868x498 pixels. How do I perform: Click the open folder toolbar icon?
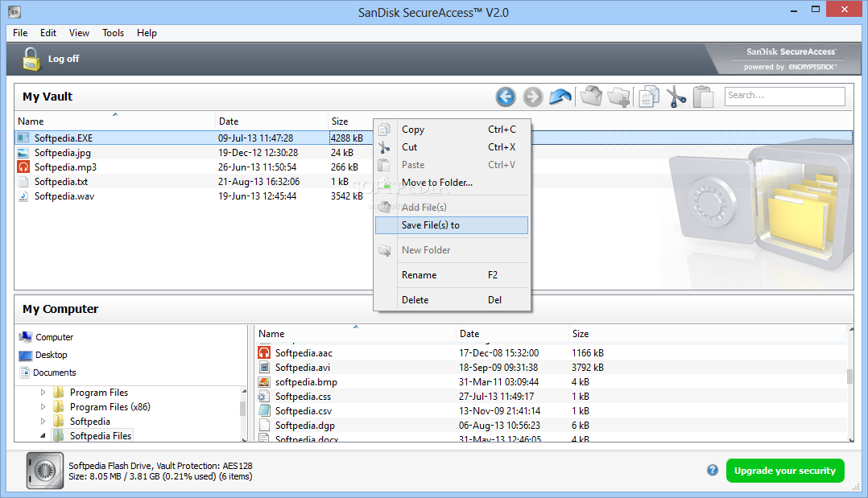click(591, 97)
